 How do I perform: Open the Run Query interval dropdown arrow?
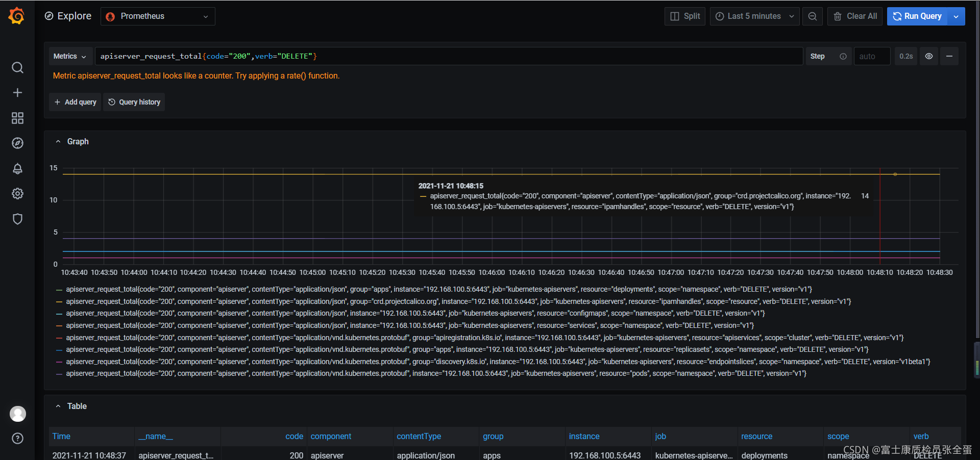[956, 16]
